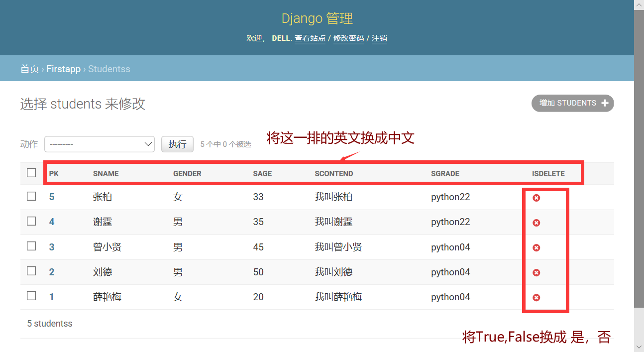The height and width of the screenshot is (352, 644).
Task: Open student record with PK 3
Action: [x=52, y=247]
